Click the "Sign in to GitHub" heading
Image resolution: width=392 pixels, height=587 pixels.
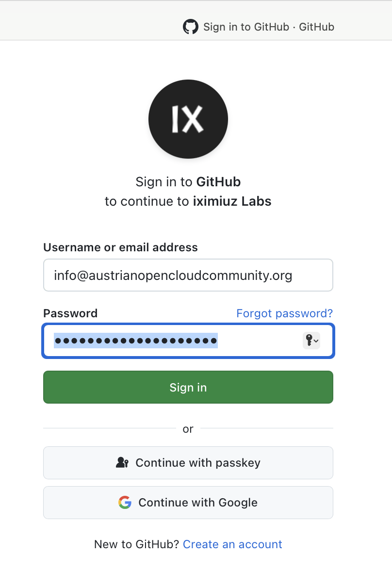(188, 182)
